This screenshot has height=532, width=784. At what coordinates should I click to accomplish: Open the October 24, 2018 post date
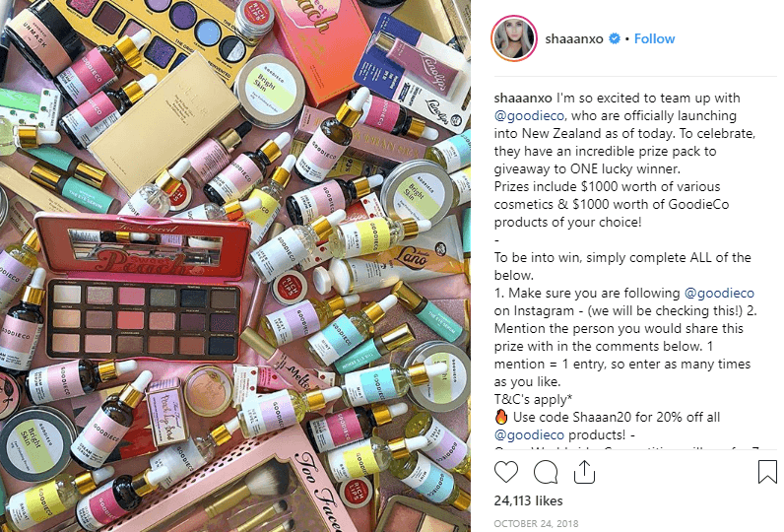[x=536, y=523]
